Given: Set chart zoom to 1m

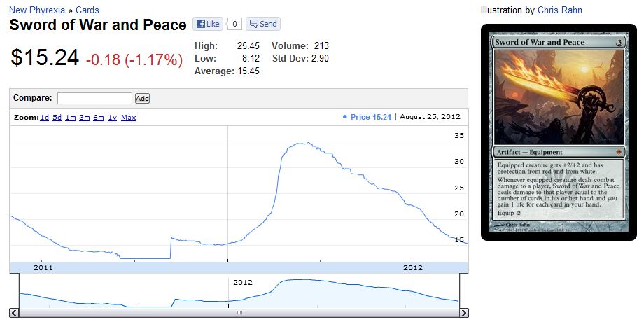Looking at the screenshot, I should 71,118.
